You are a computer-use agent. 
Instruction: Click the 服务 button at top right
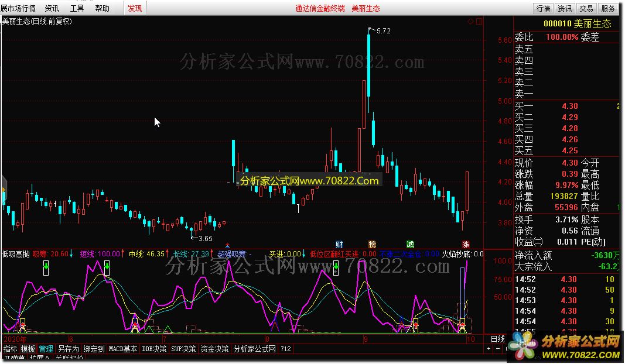[608, 8]
